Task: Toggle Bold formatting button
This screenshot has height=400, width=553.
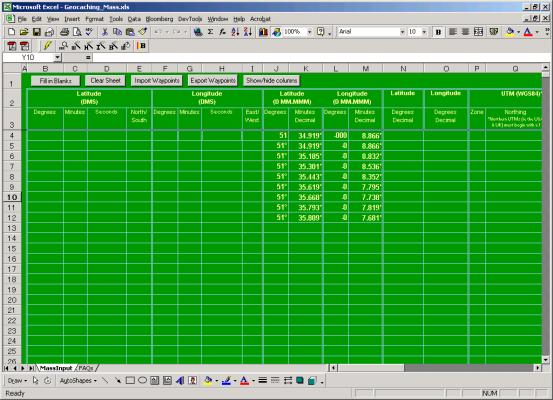Action: (438, 32)
